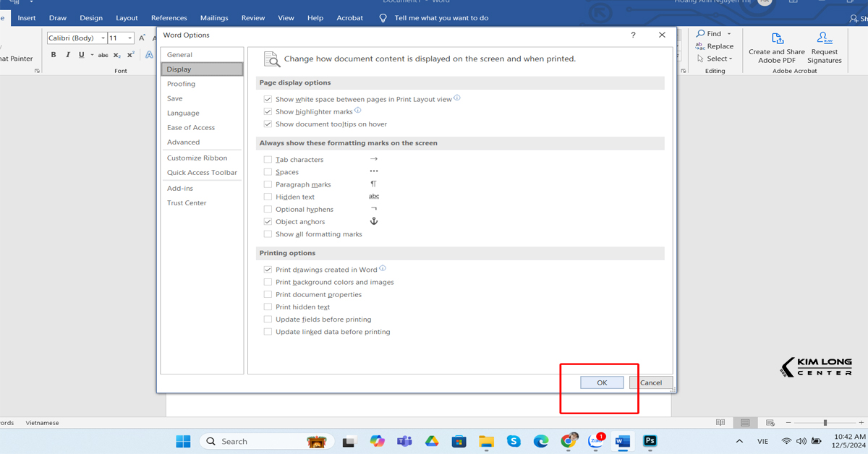This screenshot has height=454, width=868.
Task: Click the Superscript icon
Action: [131, 55]
